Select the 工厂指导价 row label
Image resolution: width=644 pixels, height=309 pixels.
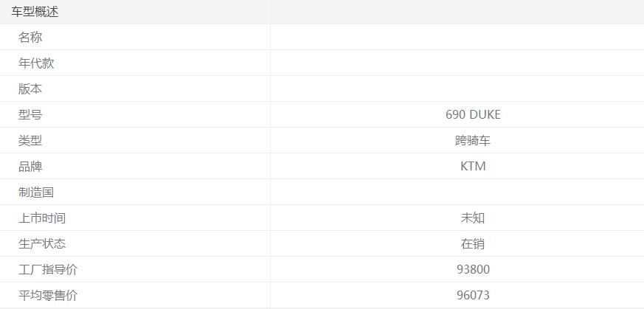pyautogui.click(x=48, y=270)
